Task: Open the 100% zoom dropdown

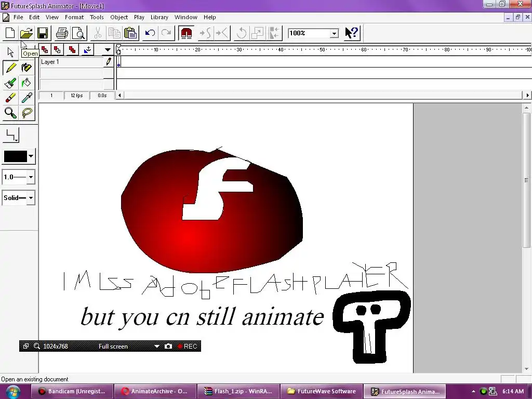Action: coord(334,33)
